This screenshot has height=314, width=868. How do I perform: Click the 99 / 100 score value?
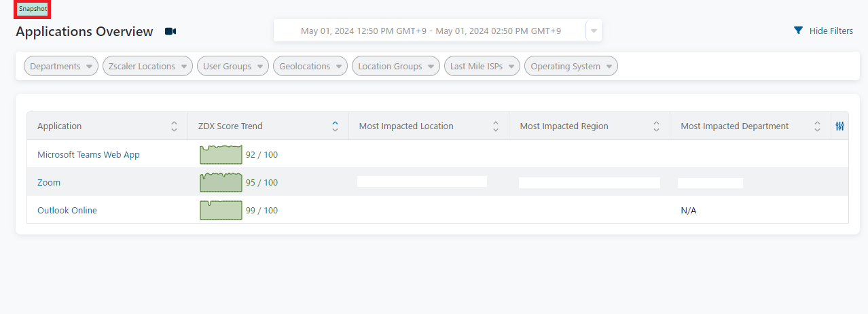click(261, 210)
